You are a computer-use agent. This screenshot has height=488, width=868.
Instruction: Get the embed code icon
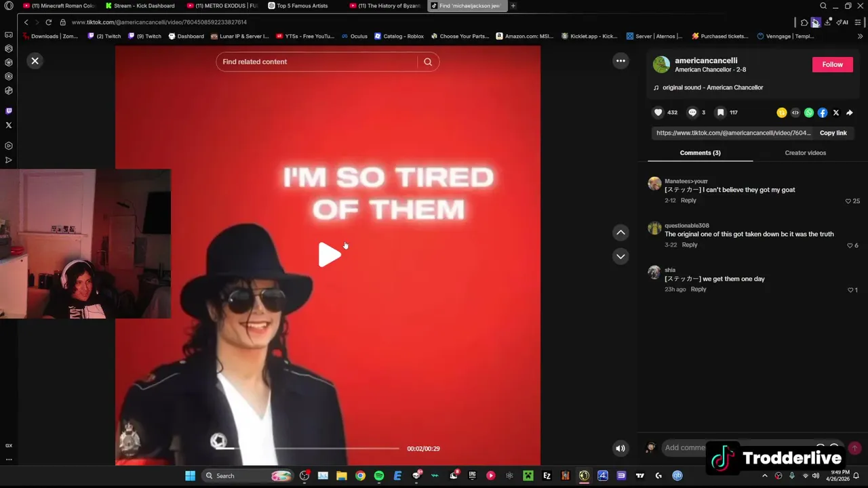pyautogui.click(x=795, y=113)
